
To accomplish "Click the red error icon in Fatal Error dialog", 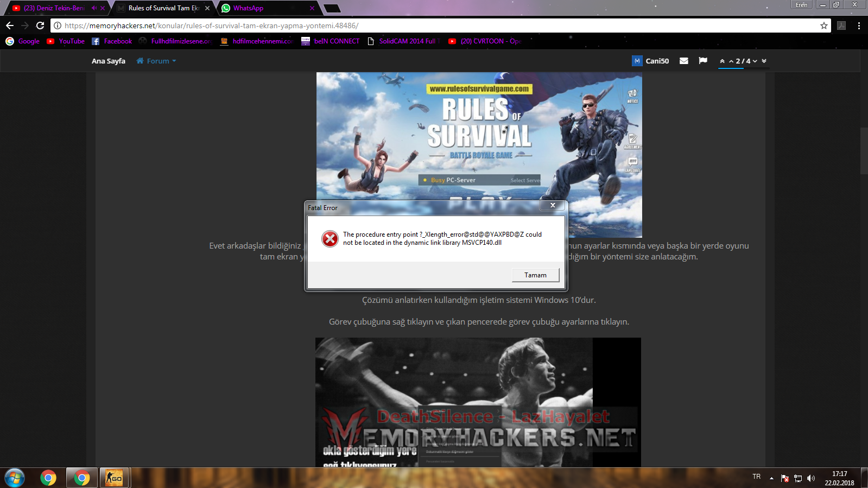I will click(330, 238).
